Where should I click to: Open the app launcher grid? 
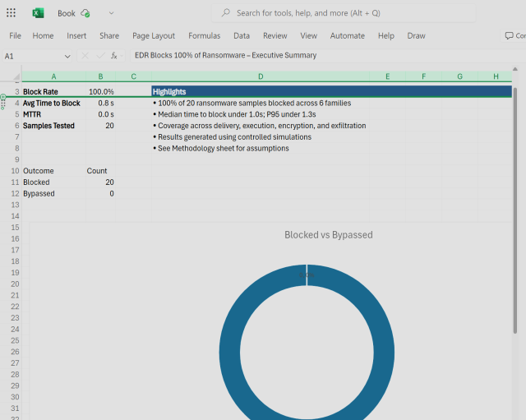tap(11, 13)
